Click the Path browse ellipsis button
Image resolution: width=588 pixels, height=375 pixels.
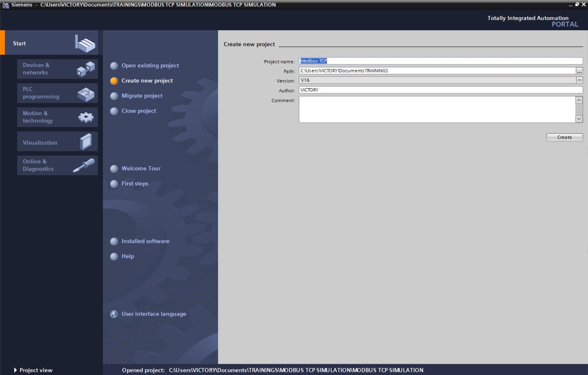580,71
